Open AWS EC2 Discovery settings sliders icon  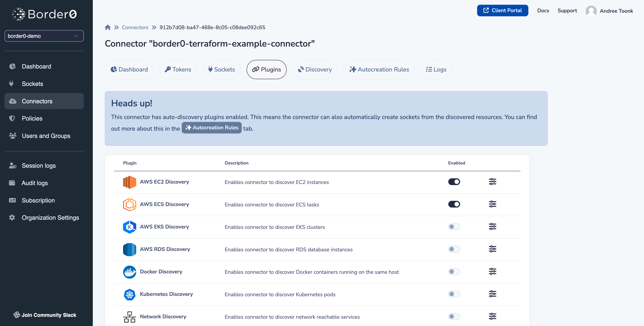pyautogui.click(x=492, y=182)
